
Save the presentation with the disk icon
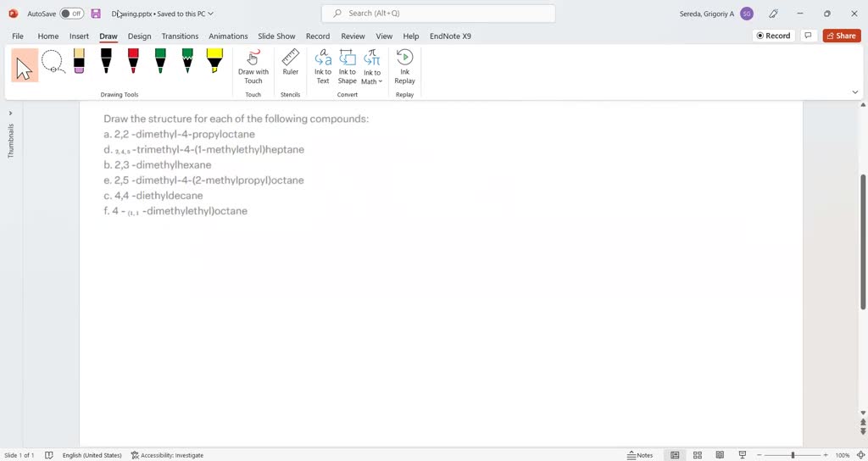[x=96, y=14]
